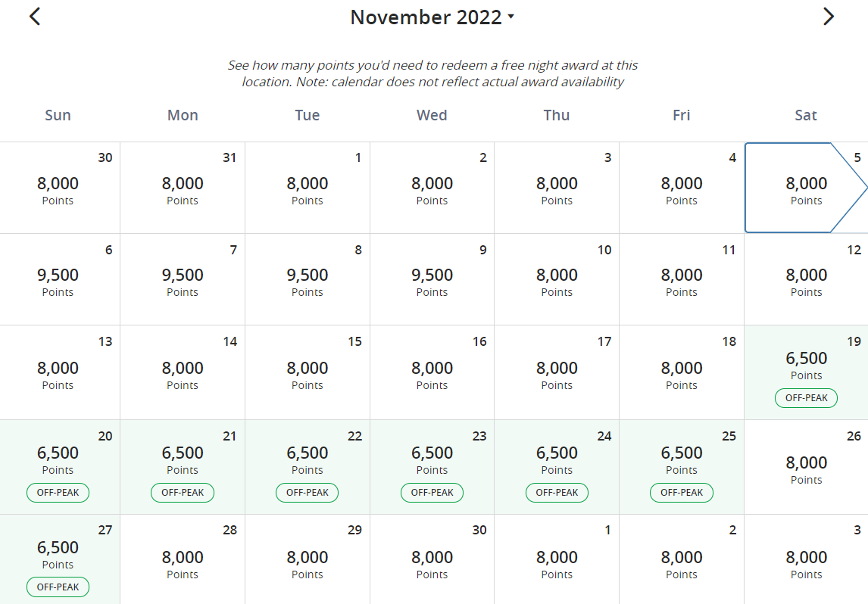Select November 6 with 9,500 points

(58, 280)
